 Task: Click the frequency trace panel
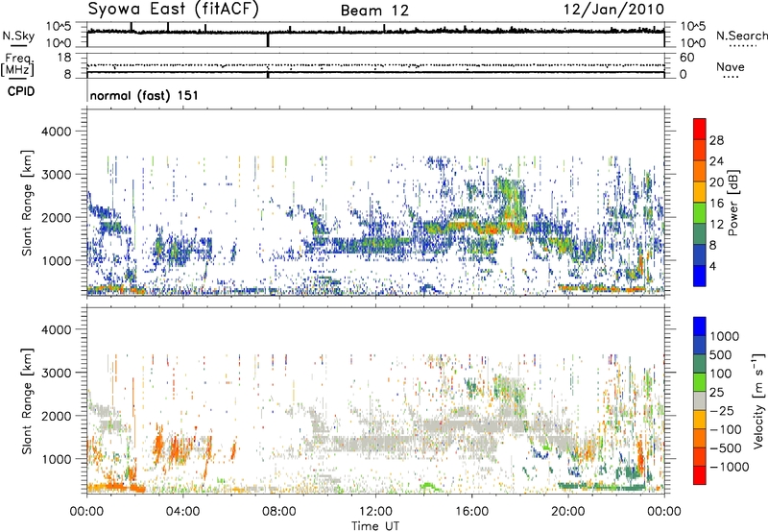coord(375,65)
